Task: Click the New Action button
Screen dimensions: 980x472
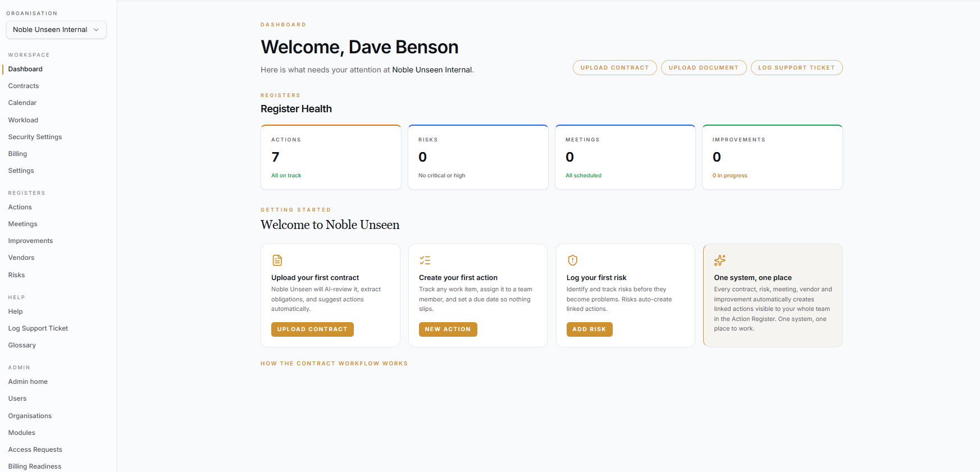Action: [448, 329]
